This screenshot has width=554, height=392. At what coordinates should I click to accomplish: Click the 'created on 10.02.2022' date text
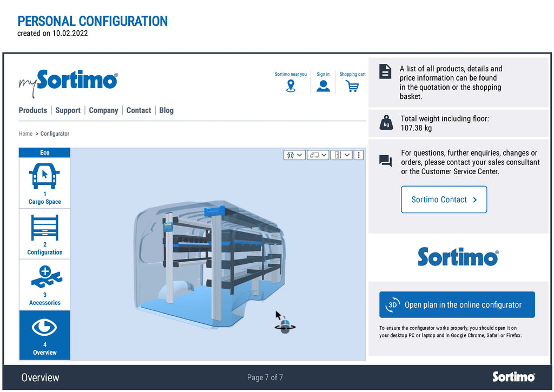point(52,34)
